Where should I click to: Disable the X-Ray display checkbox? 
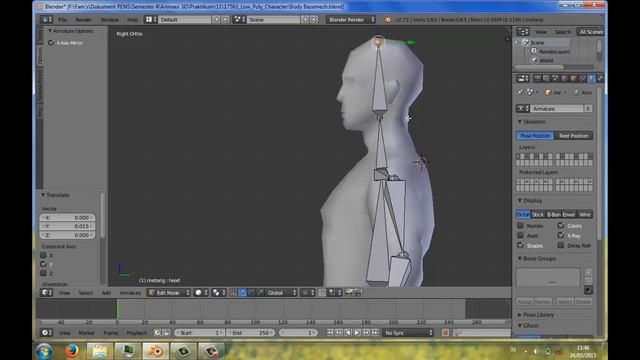[x=561, y=235]
